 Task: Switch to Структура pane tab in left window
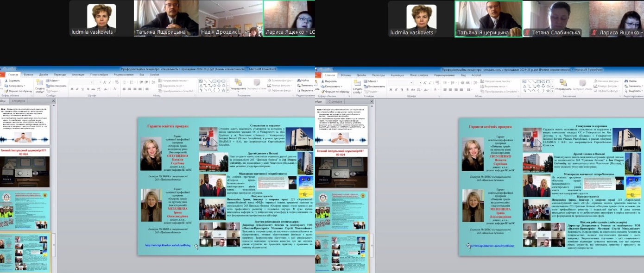coord(19,101)
